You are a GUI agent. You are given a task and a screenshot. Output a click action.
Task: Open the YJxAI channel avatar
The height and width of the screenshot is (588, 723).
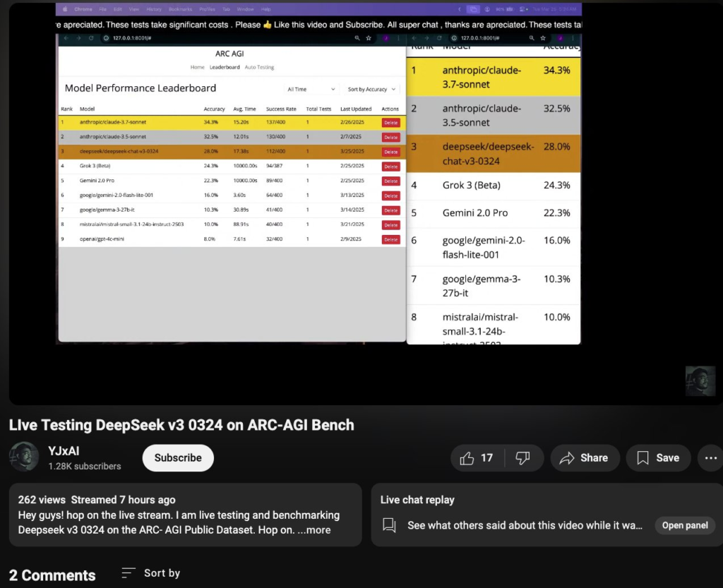point(24,457)
